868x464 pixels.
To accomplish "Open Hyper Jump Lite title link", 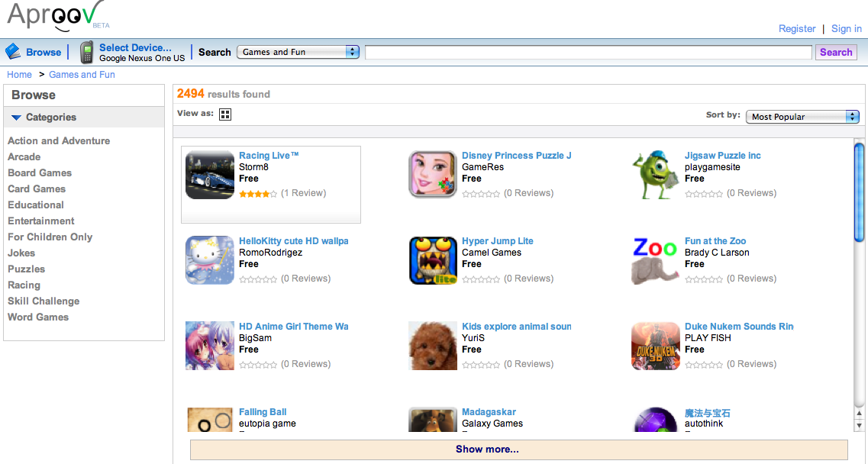I will (x=498, y=241).
